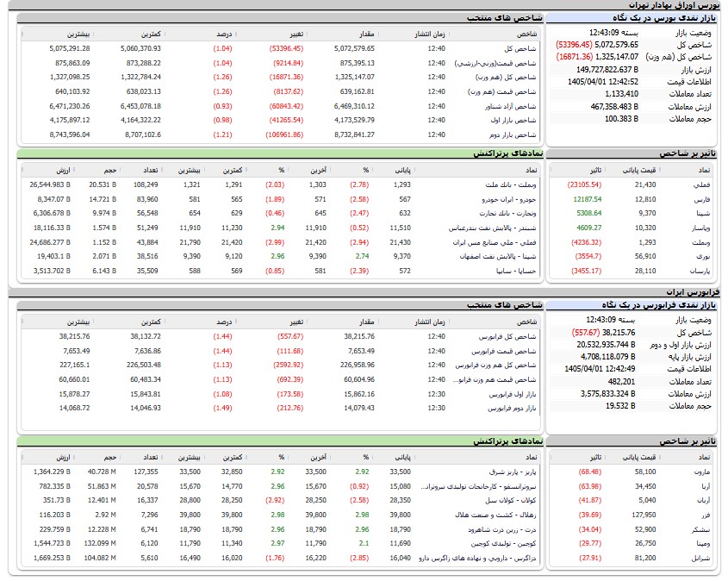Sort top symbols by حجم column header
This screenshot has width=728, height=581.
click(x=110, y=171)
